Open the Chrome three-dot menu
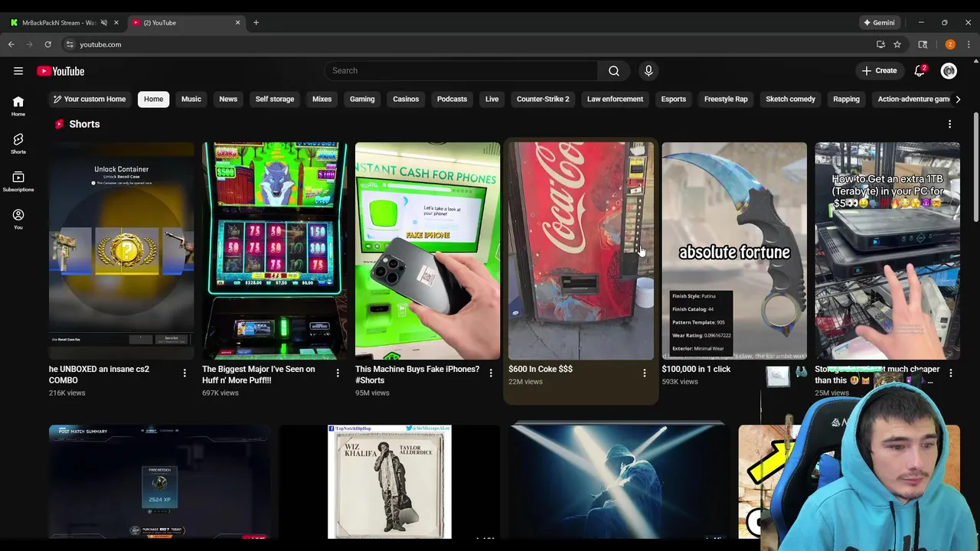 pos(969,44)
